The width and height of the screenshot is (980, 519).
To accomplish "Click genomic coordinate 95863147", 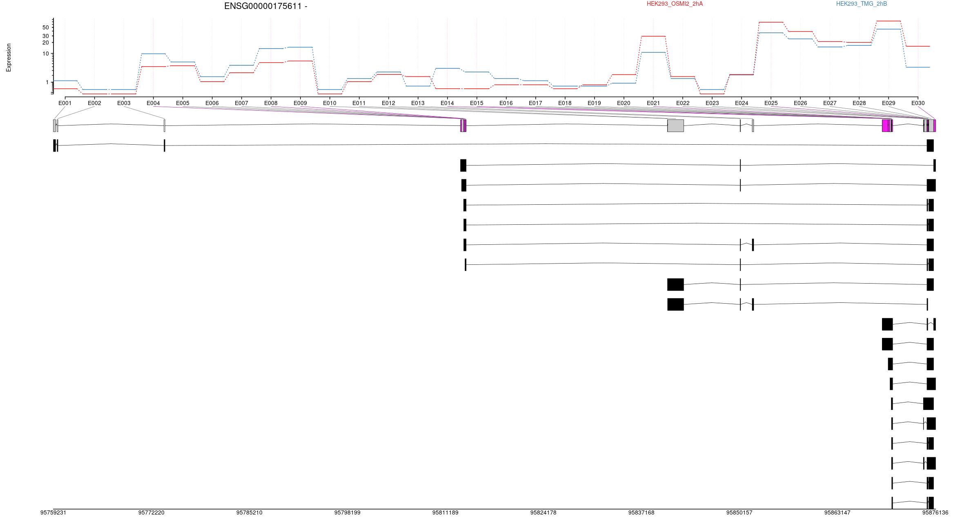I will [x=837, y=512].
